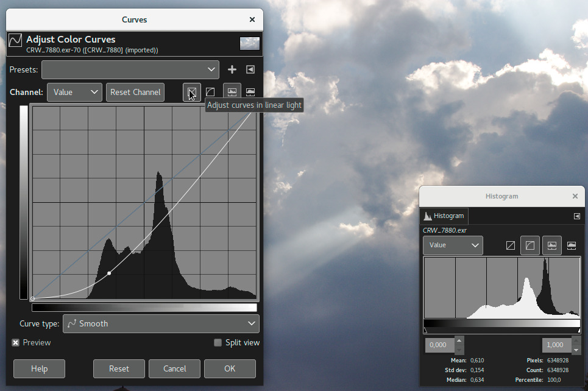Toggle linear histogram display in Histogram panel
This screenshot has width=588, height=391.
coord(551,245)
